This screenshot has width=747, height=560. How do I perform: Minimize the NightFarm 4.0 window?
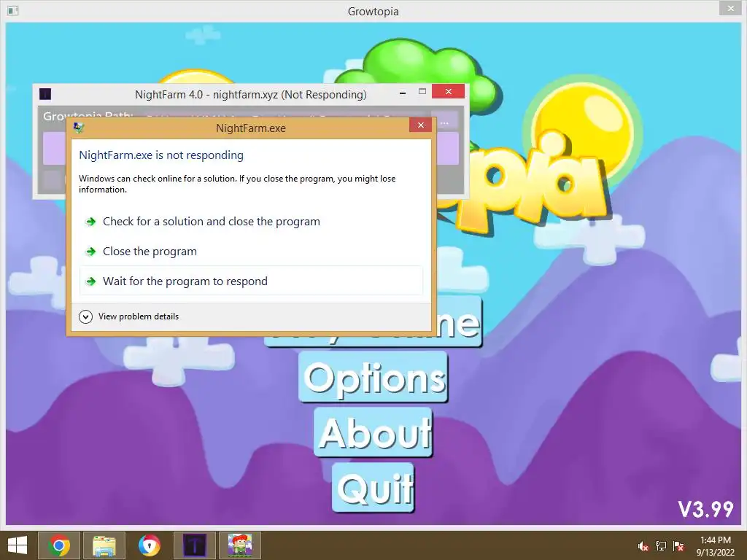[x=403, y=93]
